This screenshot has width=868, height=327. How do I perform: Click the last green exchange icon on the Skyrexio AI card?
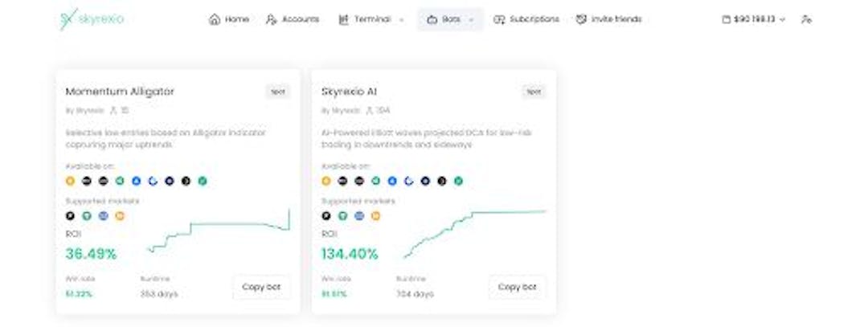pos(458,181)
